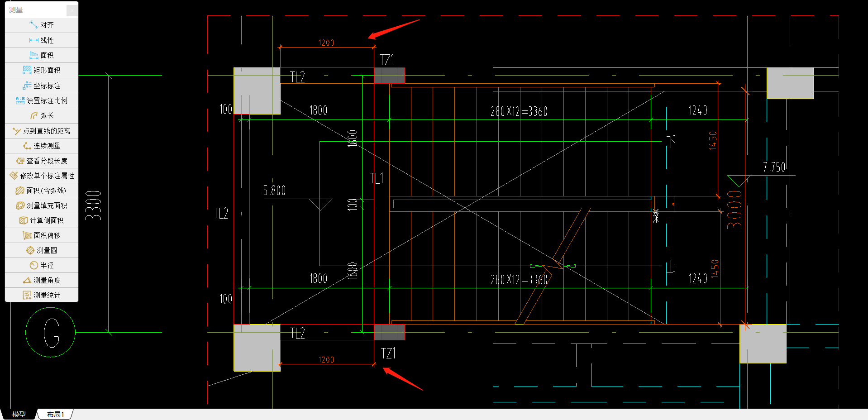Image resolution: width=868 pixels, height=420 pixels.
Task: Start 连续测量 continuous measurement
Action: [42, 146]
